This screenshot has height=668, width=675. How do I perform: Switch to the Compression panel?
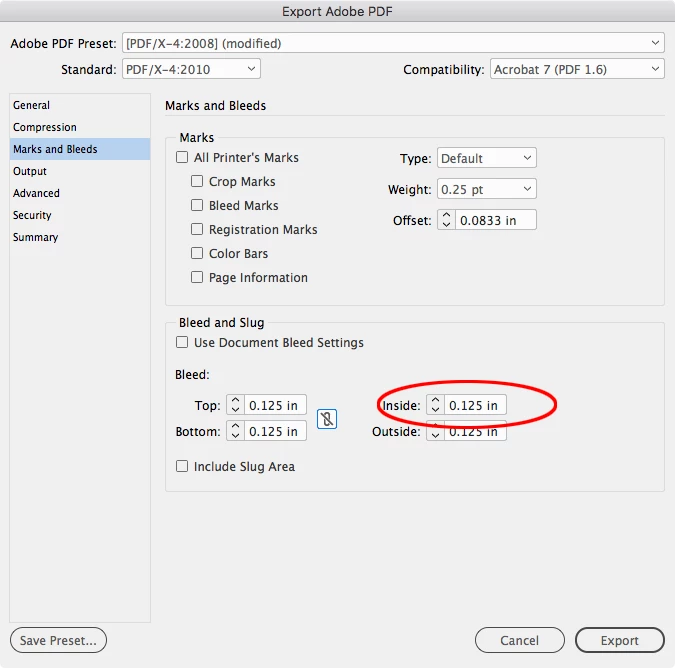click(80, 127)
